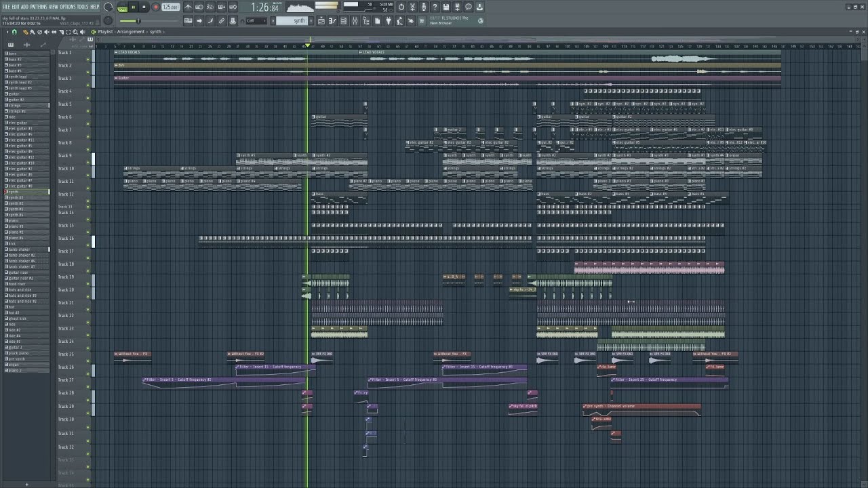868x488 pixels.
Task: Toggle loop recording icon
Action: pyautogui.click(x=233, y=7)
